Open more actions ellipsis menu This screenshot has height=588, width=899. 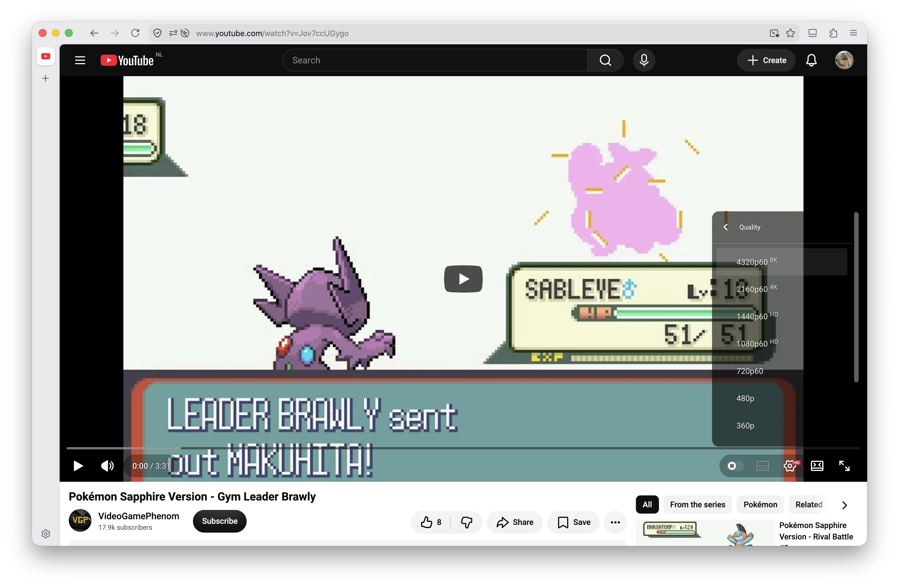(615, 522)
